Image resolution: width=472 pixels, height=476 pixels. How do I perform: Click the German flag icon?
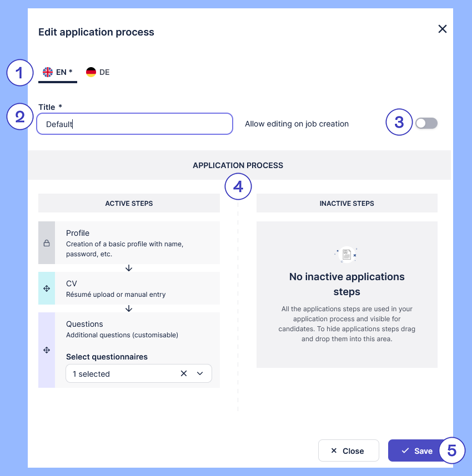pos(91,72)
